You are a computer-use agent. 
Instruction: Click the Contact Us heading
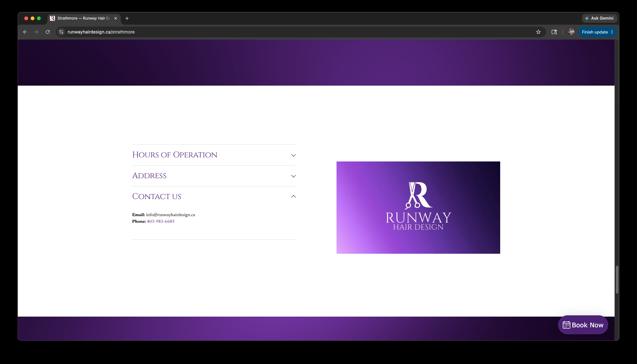[x=157, y=197]
